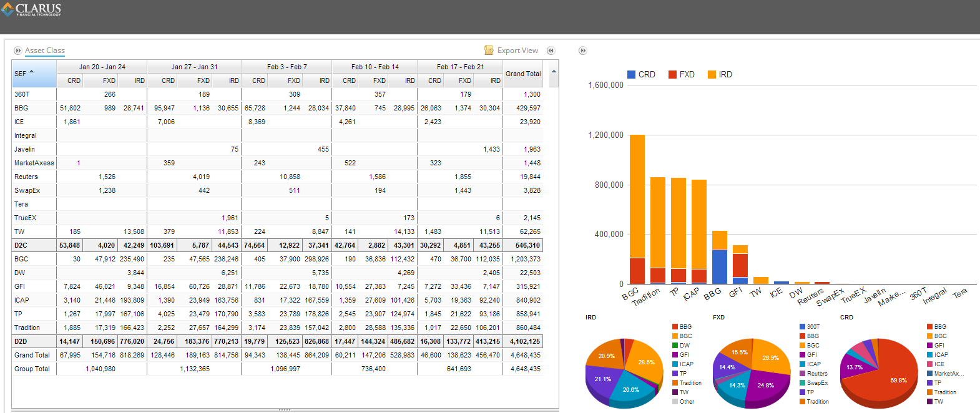Select the D2C subtotal row label
Image resolution: width=980 pixels, height=413 pixels.
click(x=21, y=245)
